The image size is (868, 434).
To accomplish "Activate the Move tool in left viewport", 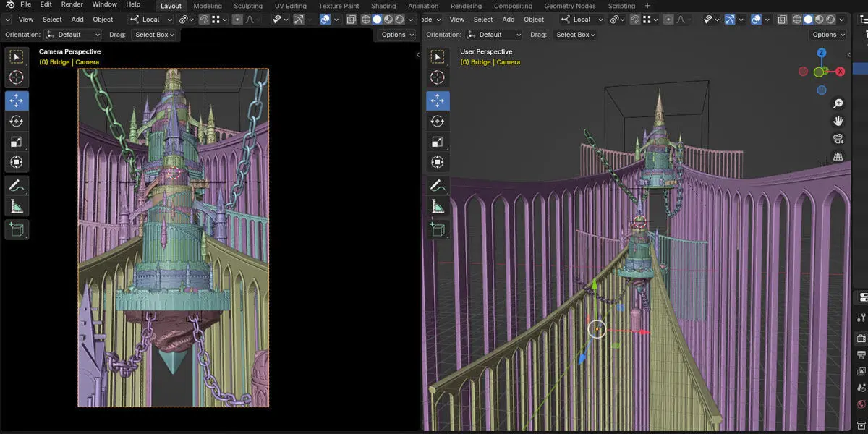I will click(x=17, y=101).
